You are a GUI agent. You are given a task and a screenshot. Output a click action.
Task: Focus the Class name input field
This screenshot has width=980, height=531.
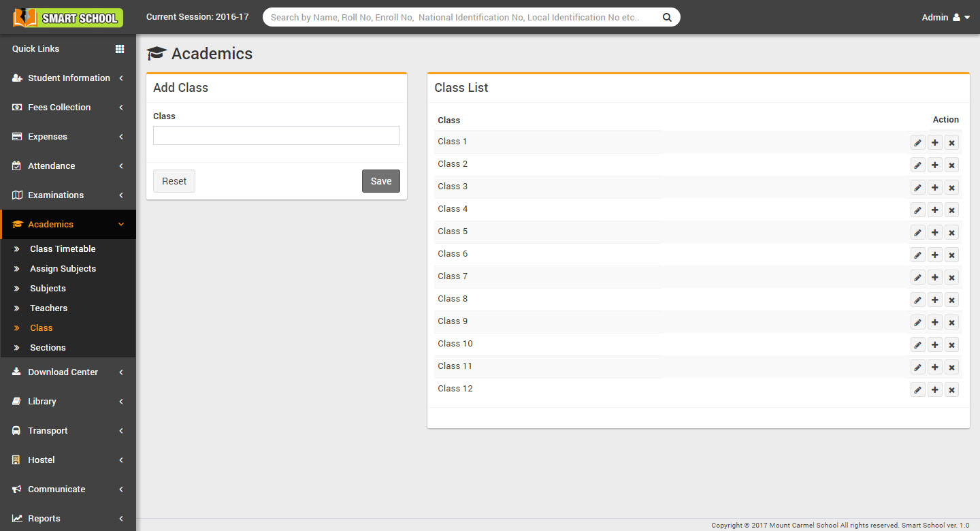[x=276, y=135]
